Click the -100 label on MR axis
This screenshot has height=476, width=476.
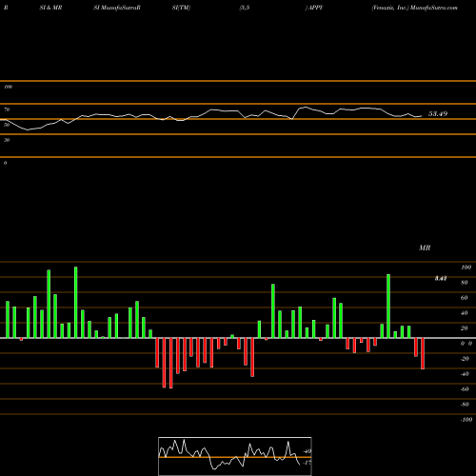tap(466, 420)
